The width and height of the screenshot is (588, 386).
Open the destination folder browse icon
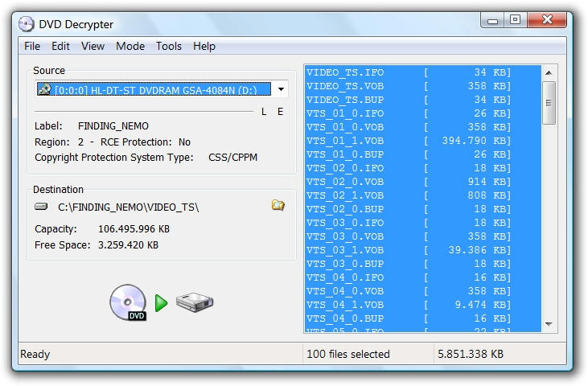(x=278, y=206)
